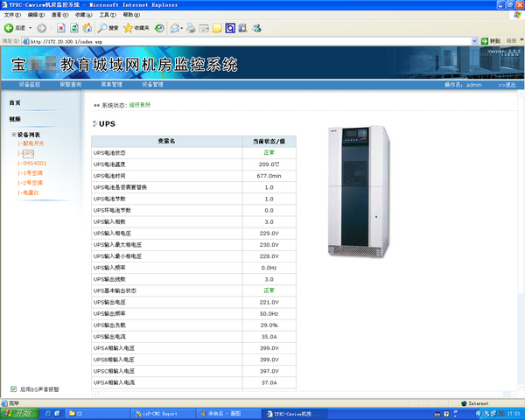Open the Search magnifier in IE toolbar
The image size is (525, 420).
tap(108, 28)
